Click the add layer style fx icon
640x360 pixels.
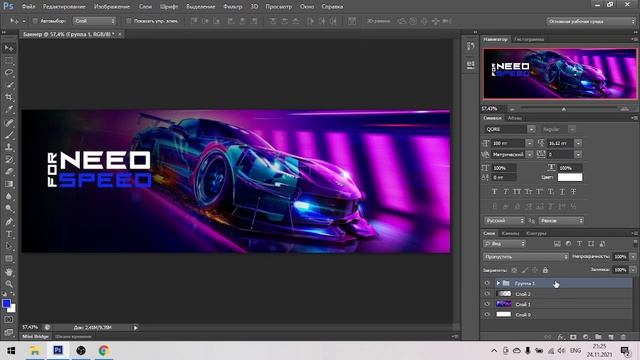click(x=561, y=337)
